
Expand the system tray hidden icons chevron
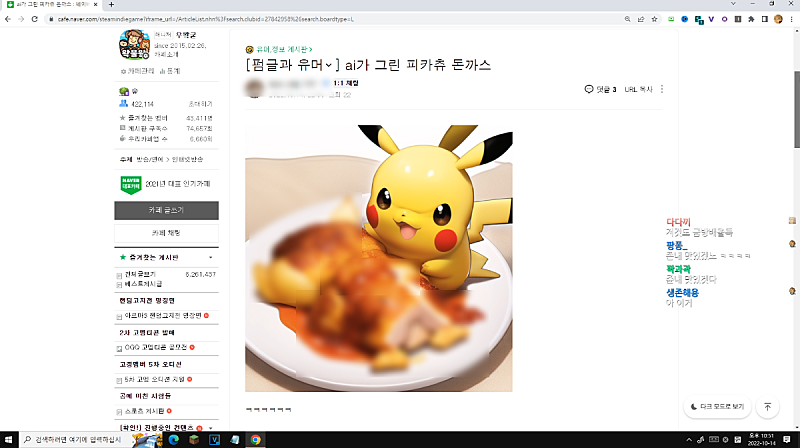pyautogui.click(x=689, y=439)
